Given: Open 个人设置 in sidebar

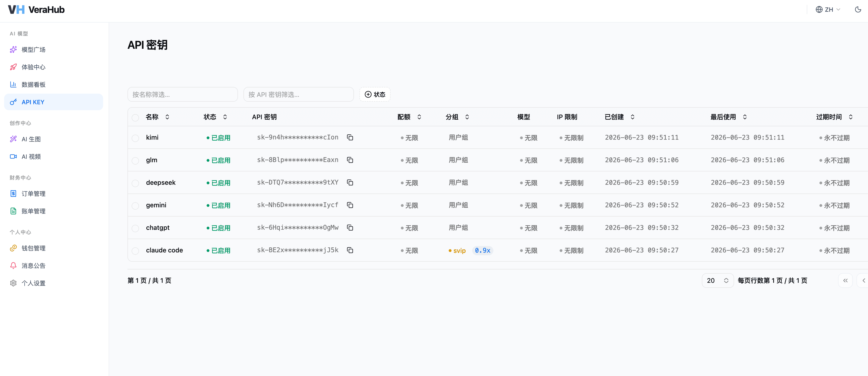Looking at the screenshot, I should pos(54,283).
